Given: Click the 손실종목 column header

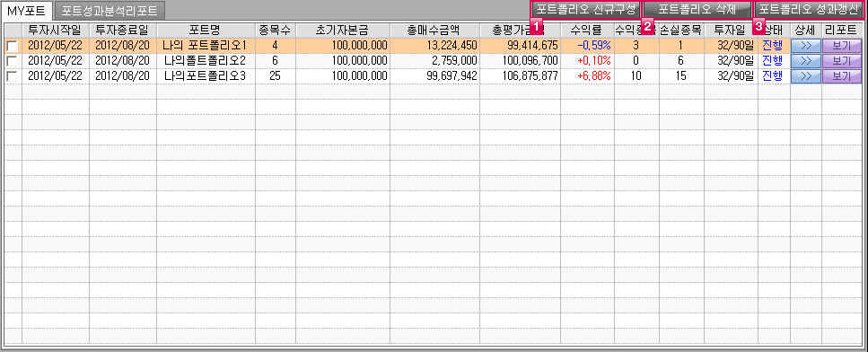Looking at the screenshot, I should pos(681,30).
